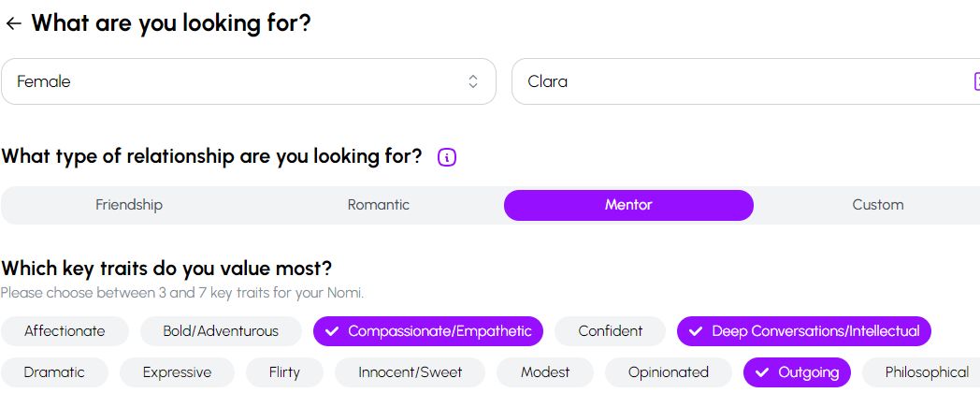Choose the Flirty trait
980x393 pixels.
[284, 372]
